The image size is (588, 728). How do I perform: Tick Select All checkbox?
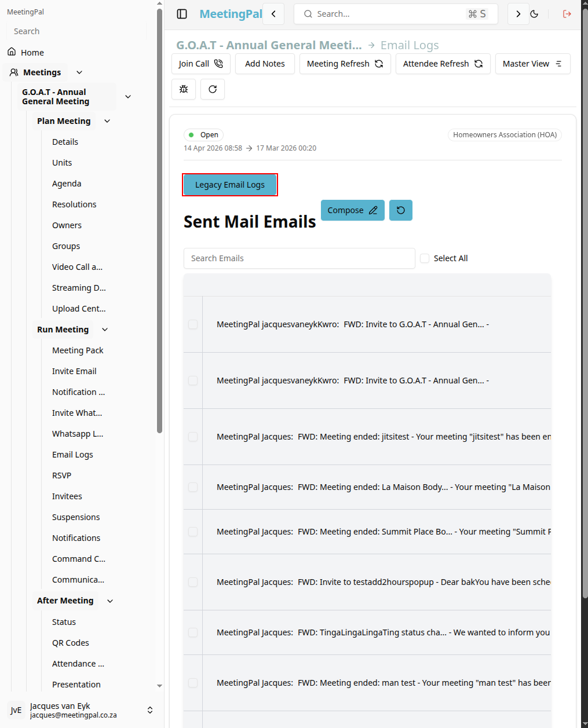coord(425,258)
